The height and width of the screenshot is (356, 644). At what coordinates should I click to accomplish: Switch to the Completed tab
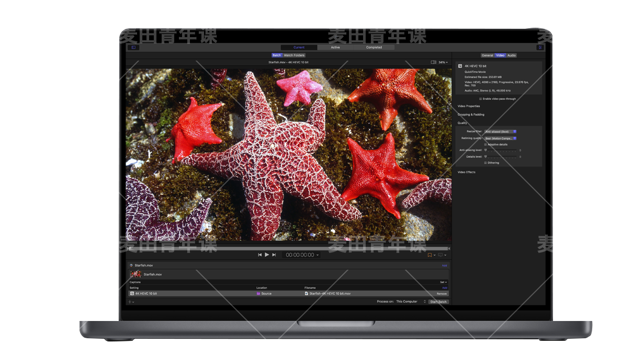(x=374, y=47)
